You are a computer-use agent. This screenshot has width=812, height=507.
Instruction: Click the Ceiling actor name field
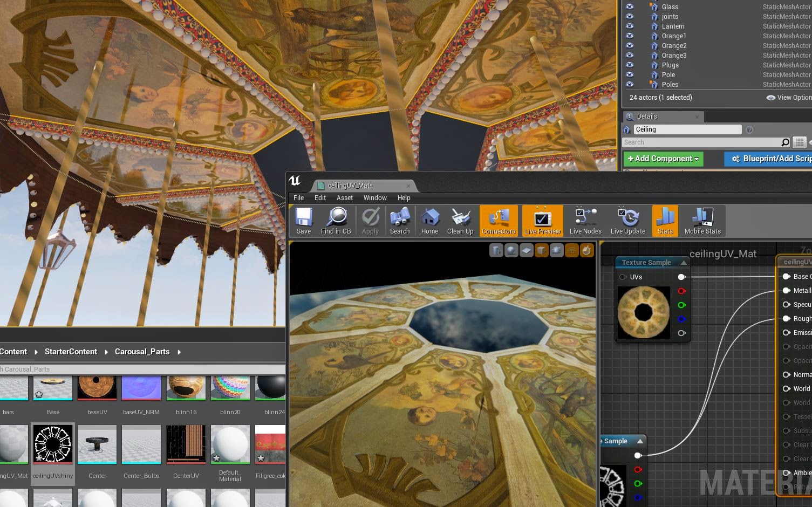click(x=687, y=129)
